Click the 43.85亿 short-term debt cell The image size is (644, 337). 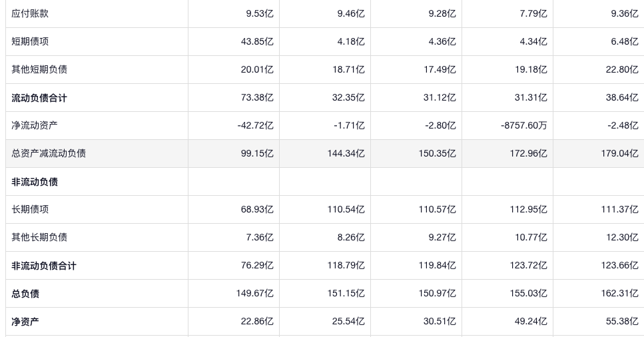pyautogui.click(x=257, y=41)
